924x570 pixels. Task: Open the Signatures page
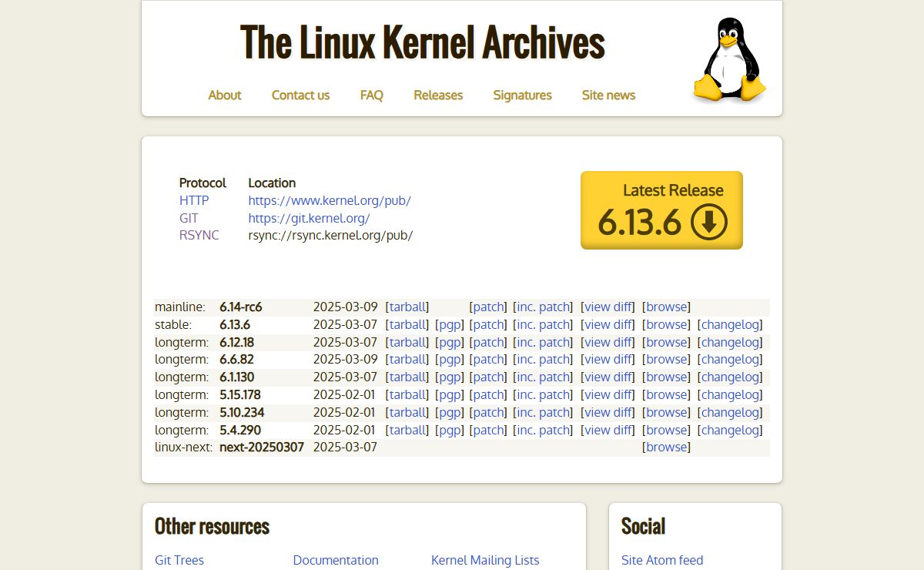[x=523, y=95]
